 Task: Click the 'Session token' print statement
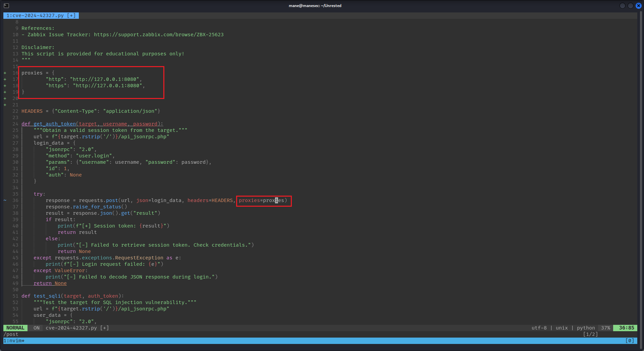113,226
